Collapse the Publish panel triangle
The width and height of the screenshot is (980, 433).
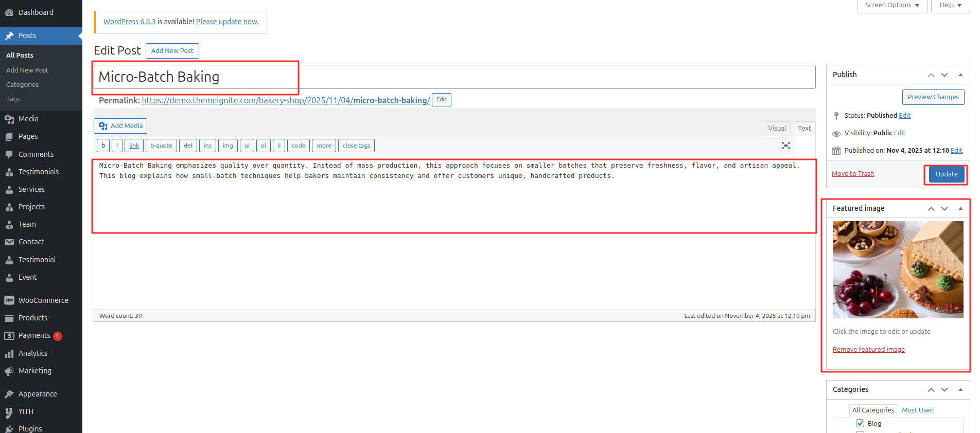(960, 75)
